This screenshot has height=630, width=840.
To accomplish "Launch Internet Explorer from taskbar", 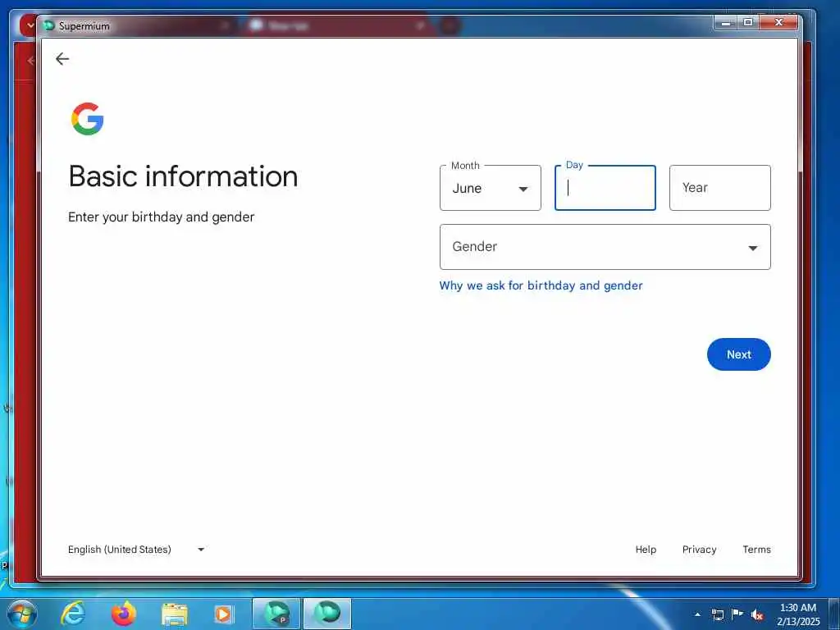I will point(73,614).
